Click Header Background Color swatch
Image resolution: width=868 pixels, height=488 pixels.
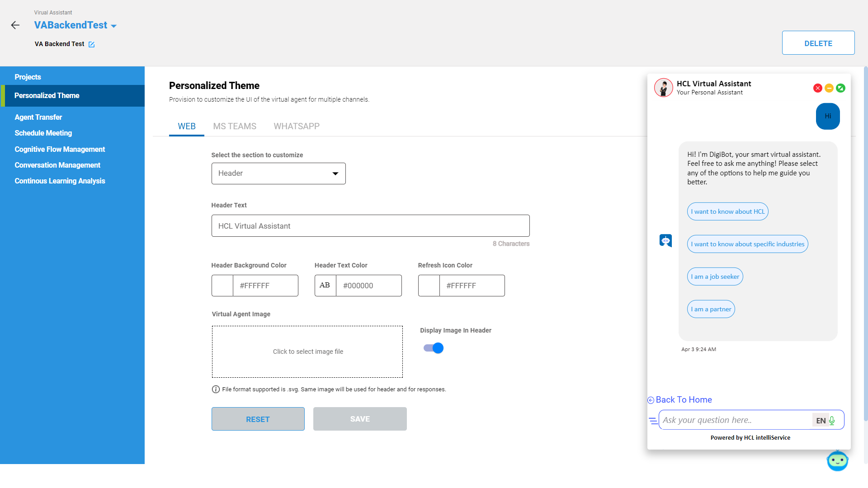click(222, 286)
